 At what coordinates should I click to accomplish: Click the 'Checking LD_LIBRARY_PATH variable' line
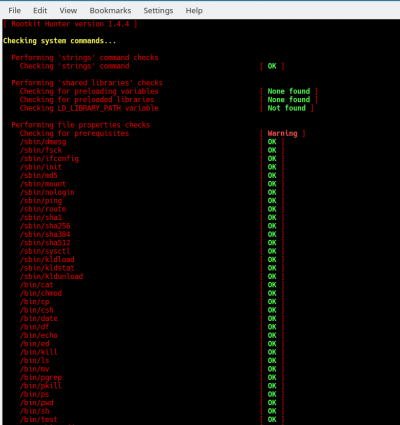click(89, 108)
